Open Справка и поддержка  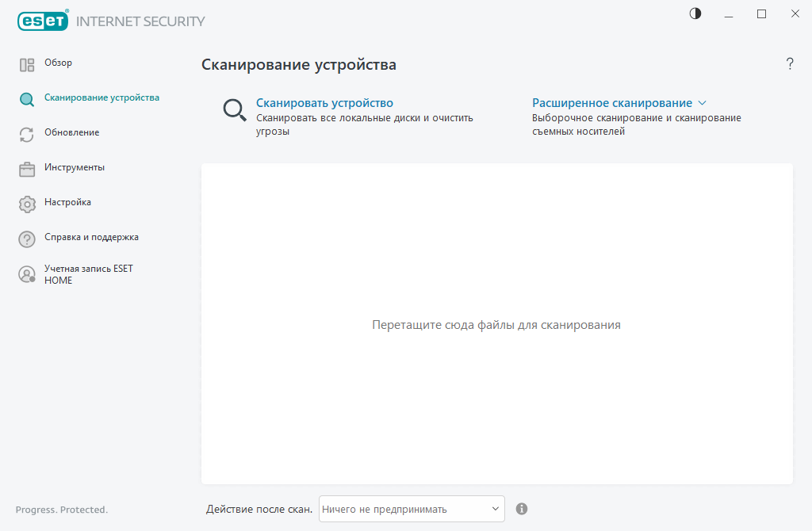(91, 237)
